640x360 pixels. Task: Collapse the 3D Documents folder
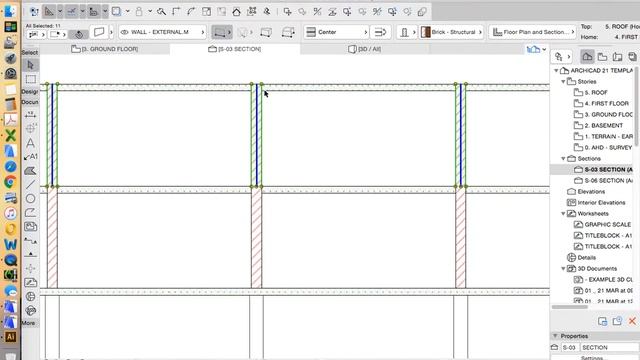[x=563, y=269]
